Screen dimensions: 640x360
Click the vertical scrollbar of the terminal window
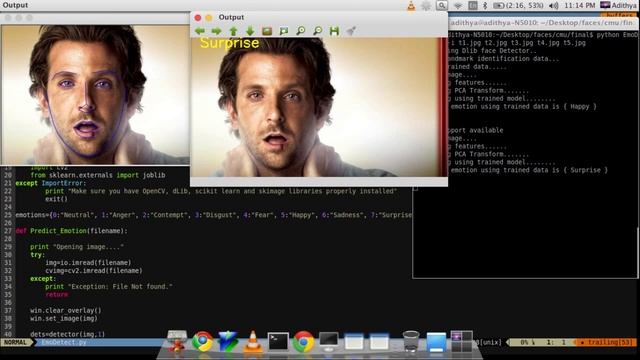coord(638,253)
